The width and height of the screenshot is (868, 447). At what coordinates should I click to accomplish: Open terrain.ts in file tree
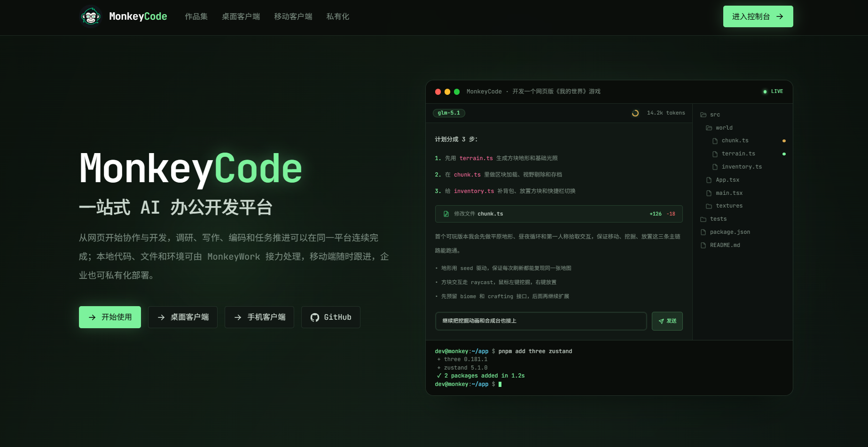[734, 154]
